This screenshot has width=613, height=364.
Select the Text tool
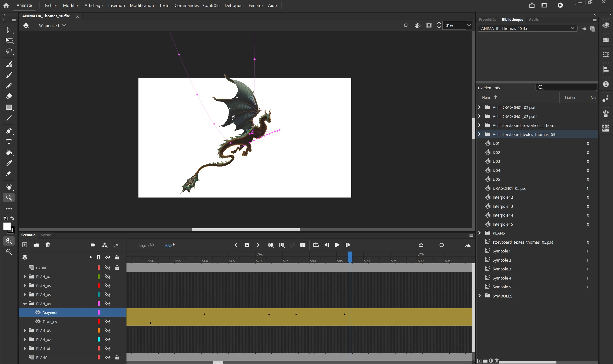pyautogui.click(x=9, y=141)
